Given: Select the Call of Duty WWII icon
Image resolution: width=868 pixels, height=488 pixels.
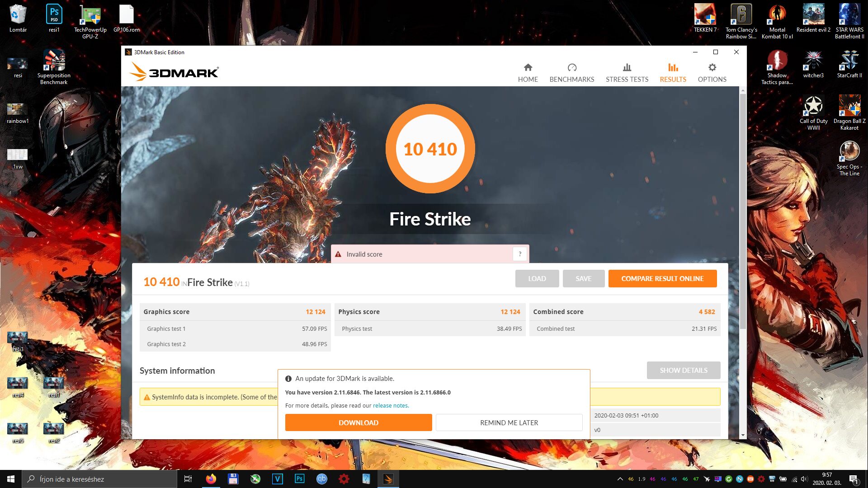Looking at the screenshot, I should pos(813,113).
